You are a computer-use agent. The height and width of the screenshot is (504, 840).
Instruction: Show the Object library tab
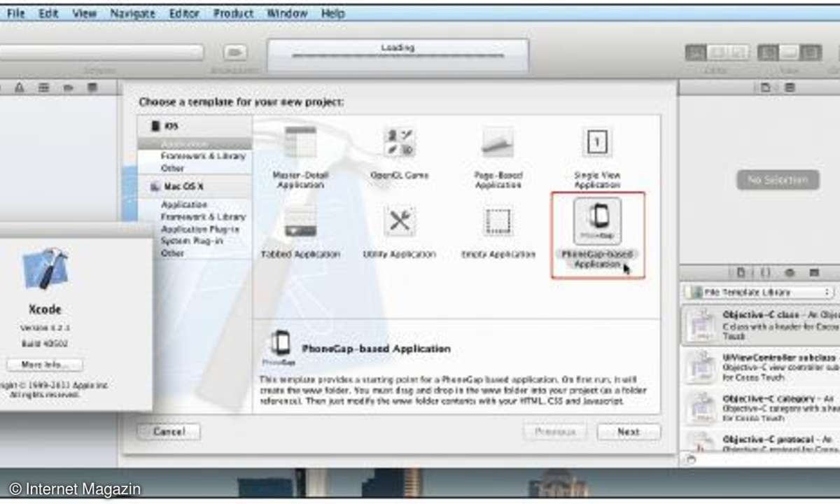tap(790, 272)
